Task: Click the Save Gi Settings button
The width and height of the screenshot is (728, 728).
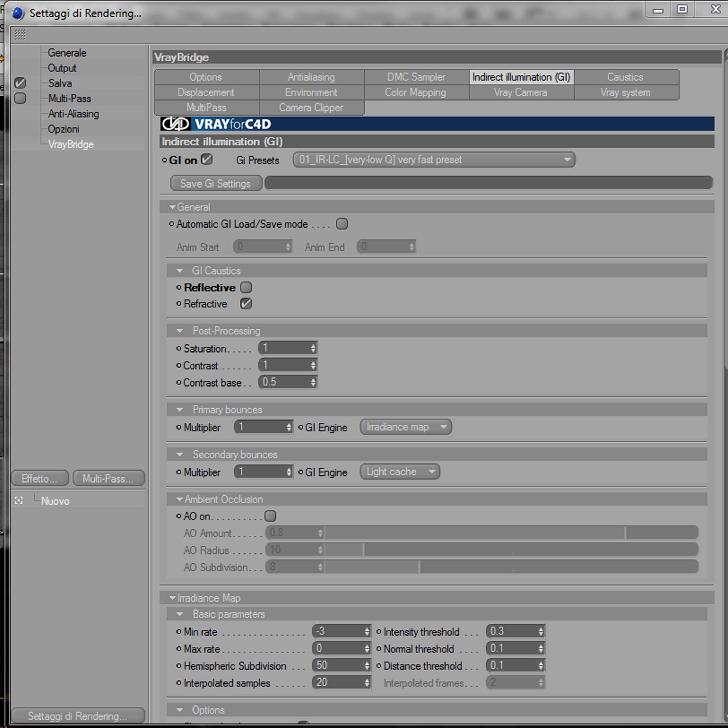Action: 216,183
